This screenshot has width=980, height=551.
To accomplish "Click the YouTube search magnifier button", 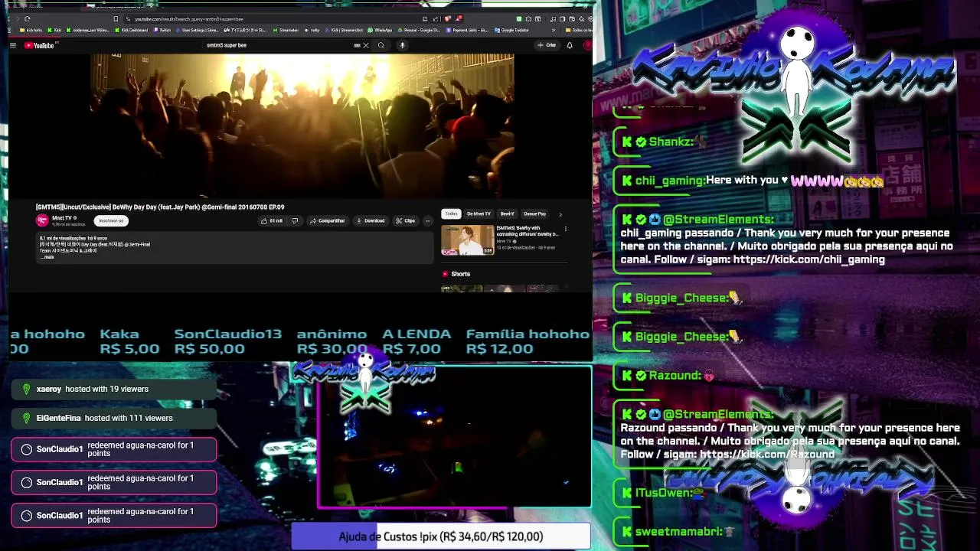I will click(x=381, y=45).
